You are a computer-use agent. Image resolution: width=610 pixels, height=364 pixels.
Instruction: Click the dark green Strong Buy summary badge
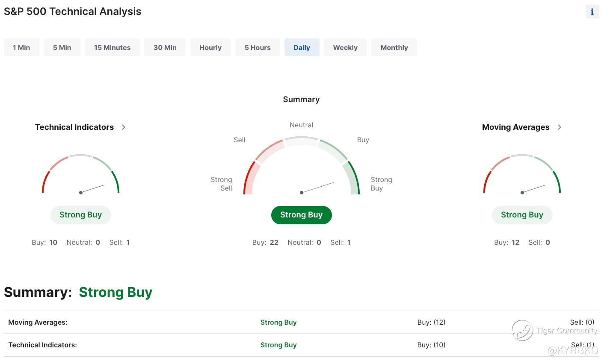coord(302,215)
